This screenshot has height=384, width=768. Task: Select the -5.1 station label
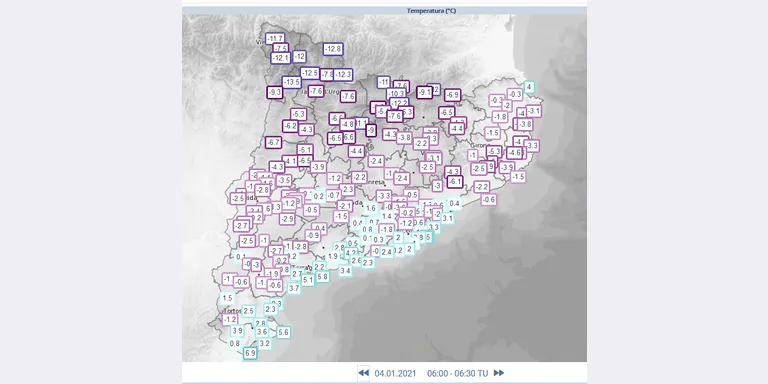305,149
